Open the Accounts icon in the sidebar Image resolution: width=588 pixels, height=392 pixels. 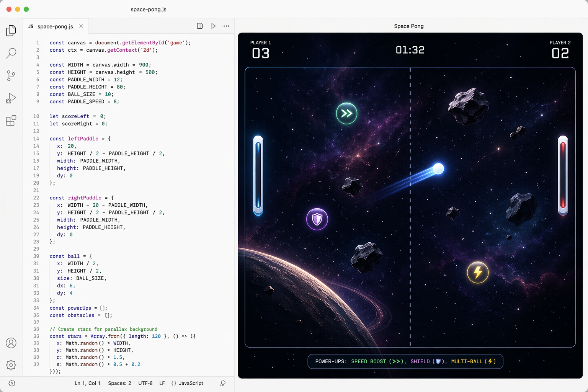(11, 343)
